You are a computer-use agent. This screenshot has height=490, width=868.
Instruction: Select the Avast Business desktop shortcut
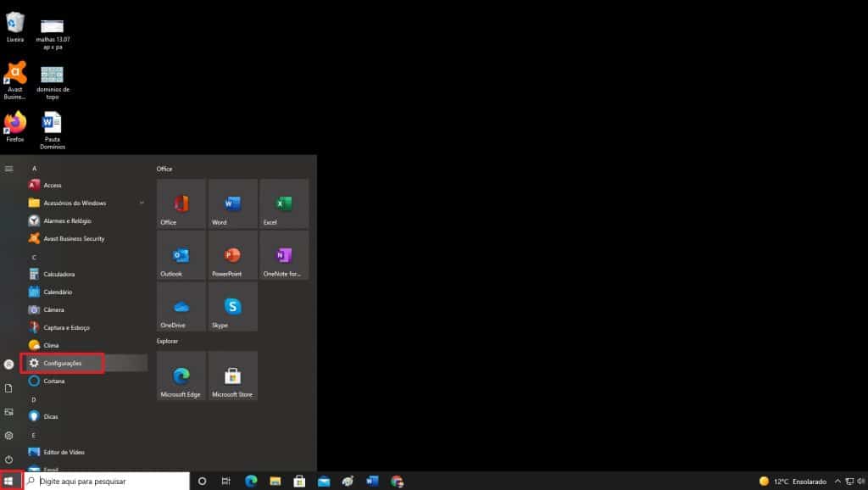15,81
